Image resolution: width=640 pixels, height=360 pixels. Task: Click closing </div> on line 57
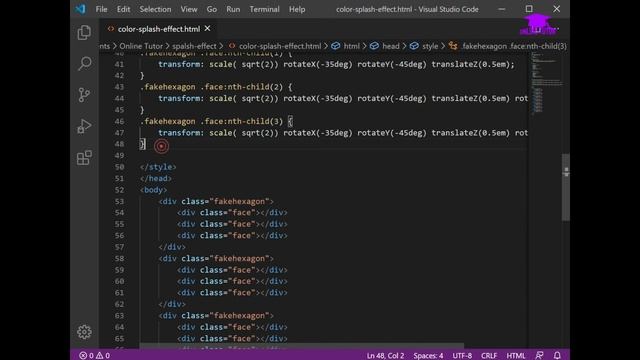tap(172, 247)
